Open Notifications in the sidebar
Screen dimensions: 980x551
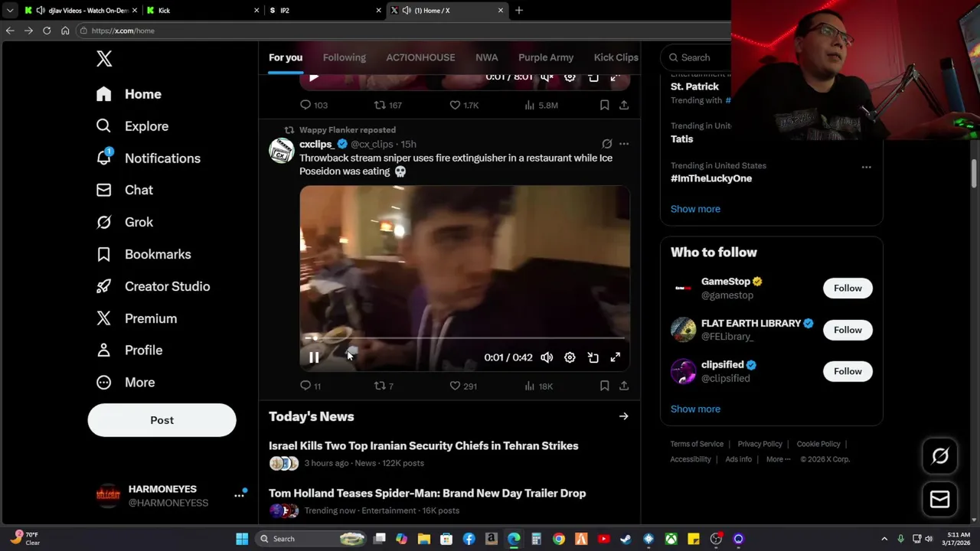(x=148, y=158)
